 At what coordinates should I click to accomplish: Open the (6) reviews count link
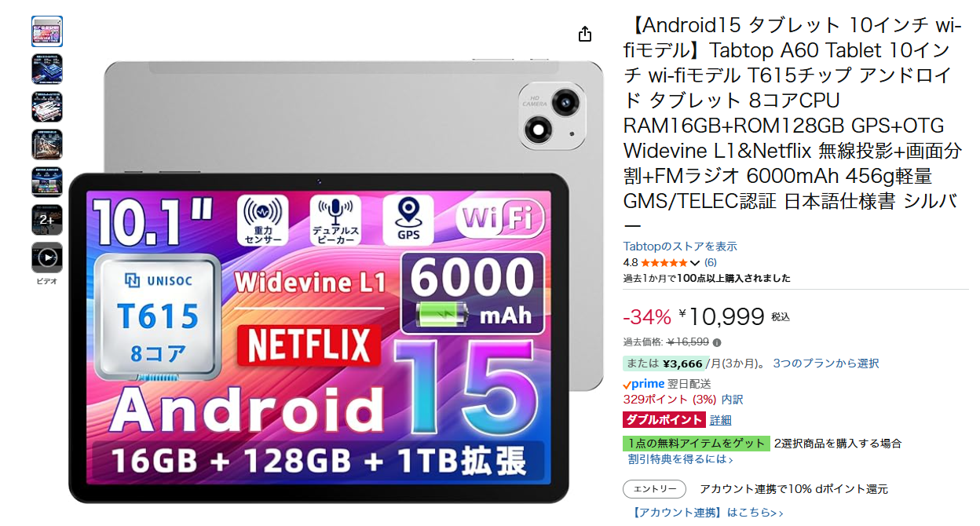[710, 262]
